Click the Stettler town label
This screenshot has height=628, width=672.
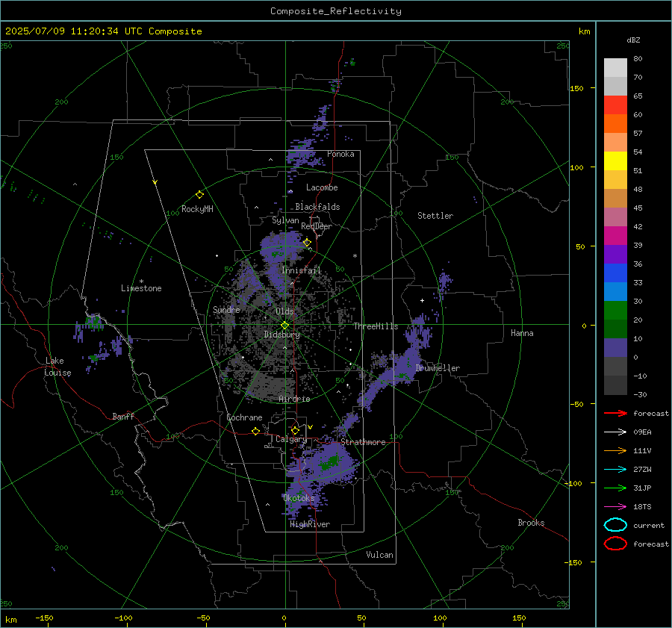pyautogui.click(x=435, y=216)
